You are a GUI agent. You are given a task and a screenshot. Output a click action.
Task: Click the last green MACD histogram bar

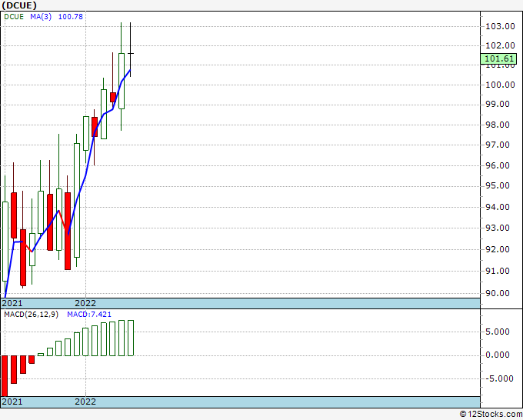[x=131, y=338]
